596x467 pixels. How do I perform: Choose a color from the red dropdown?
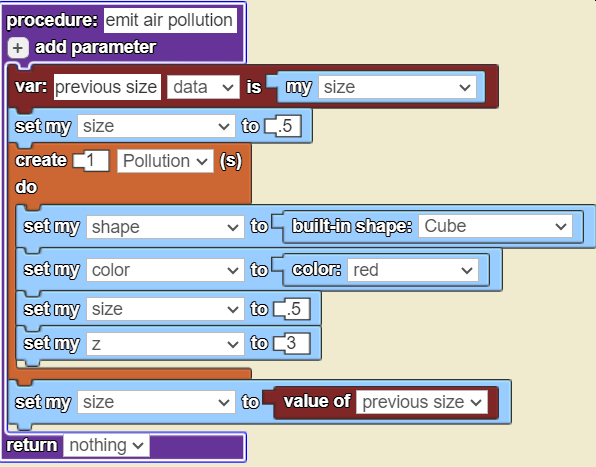point(413,270)
